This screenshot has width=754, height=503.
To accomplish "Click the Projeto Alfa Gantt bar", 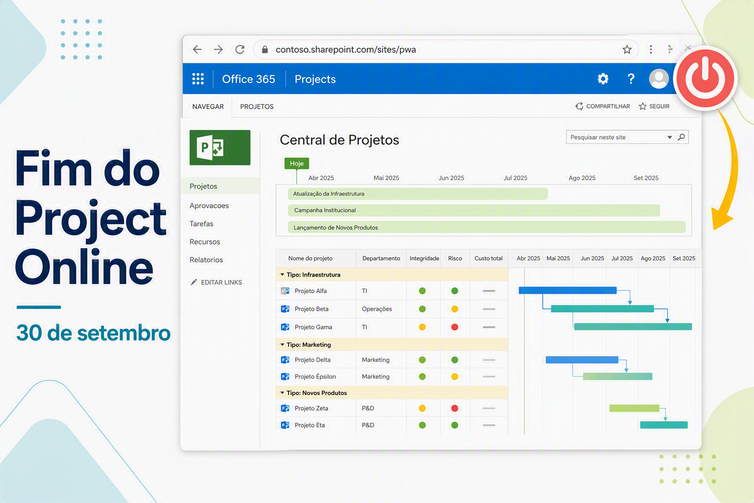I will pyautogui.click(x=567, y=290).
